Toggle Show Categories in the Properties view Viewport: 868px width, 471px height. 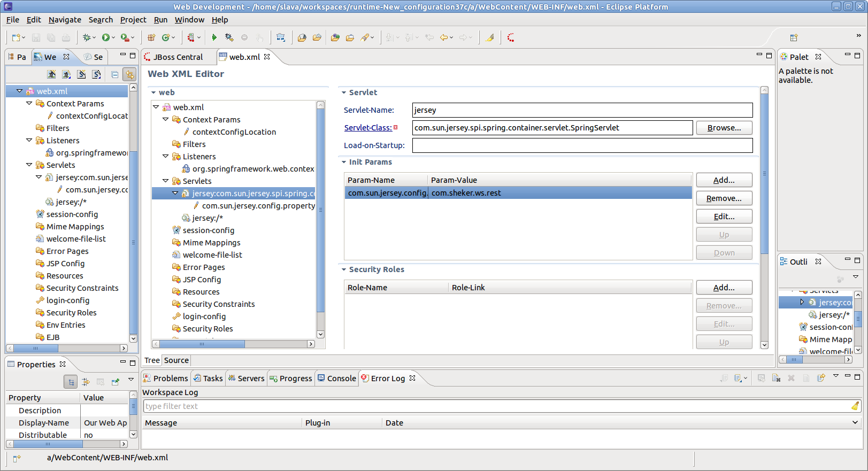[70, 382]
